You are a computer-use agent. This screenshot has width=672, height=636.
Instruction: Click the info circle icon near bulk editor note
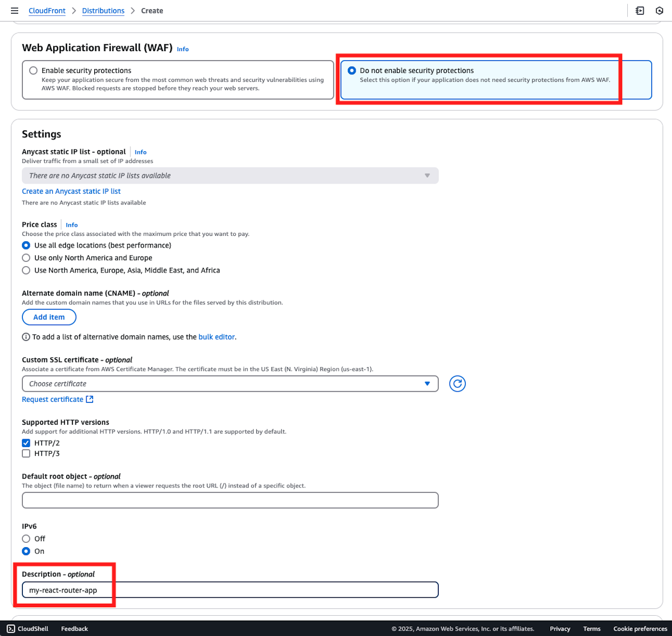pyautogui.click(x=26, y=337)
